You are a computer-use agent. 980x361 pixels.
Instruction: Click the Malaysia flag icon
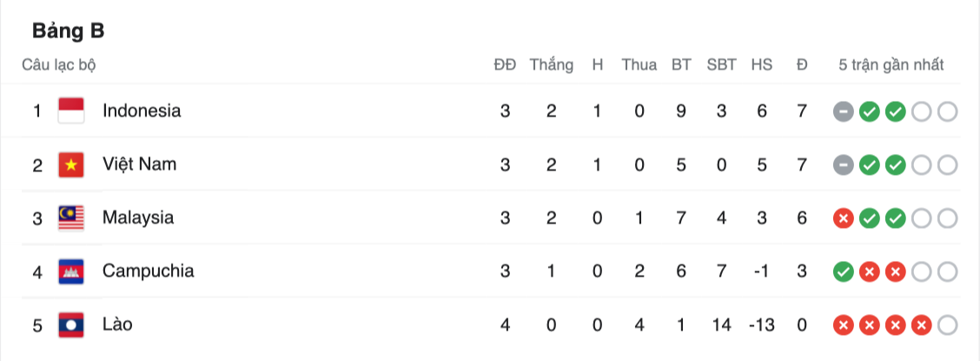click(x=71, y=217)
